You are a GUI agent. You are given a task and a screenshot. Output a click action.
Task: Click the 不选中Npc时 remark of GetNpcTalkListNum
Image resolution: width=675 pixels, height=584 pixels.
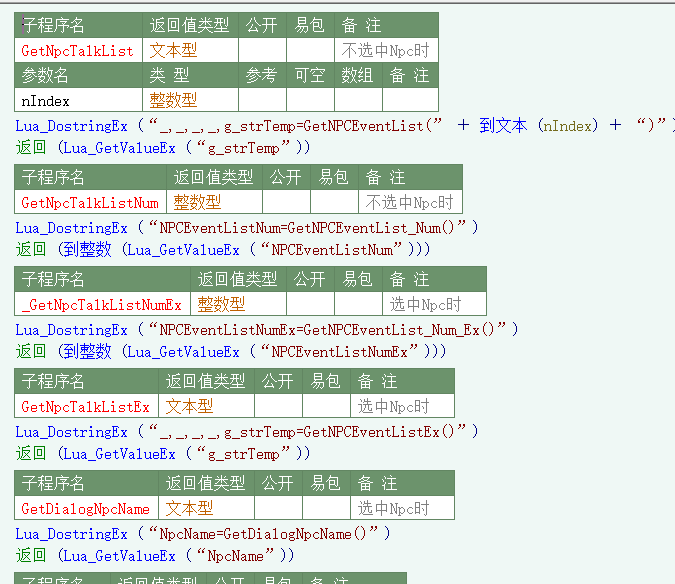click(x=409, y=202)
